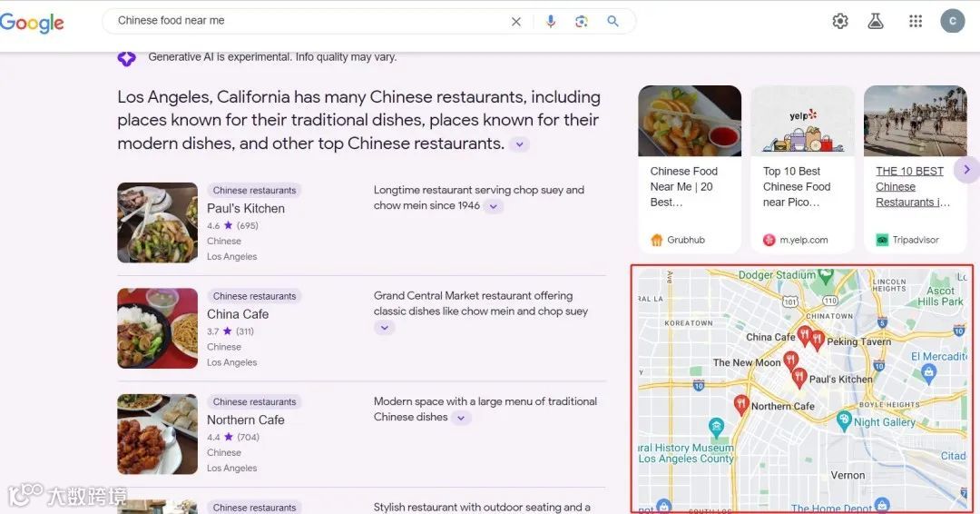
Task: Click Paul's Kitchen map pin
Action: (x=799, y=377)
